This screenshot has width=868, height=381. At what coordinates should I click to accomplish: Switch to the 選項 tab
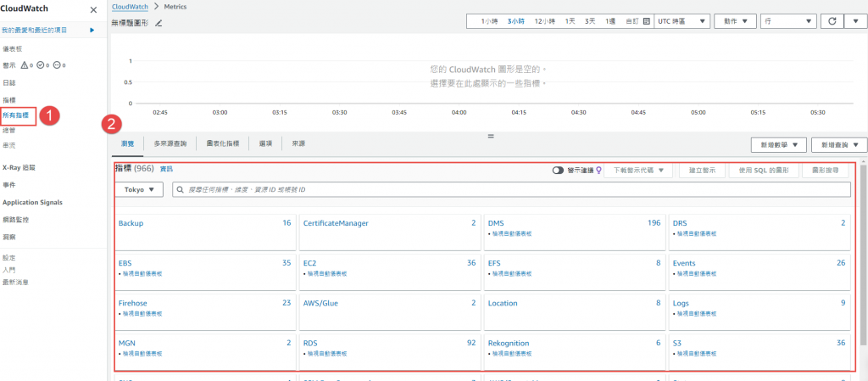point(265,143)
